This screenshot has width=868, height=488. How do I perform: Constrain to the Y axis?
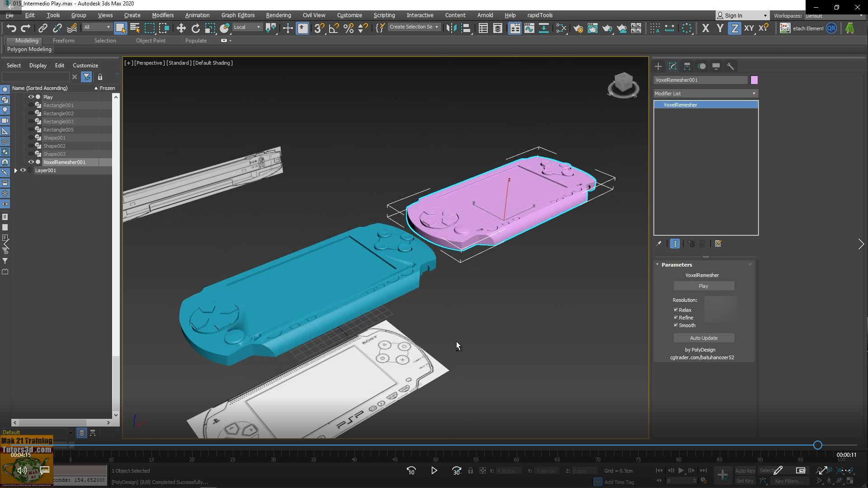[720, 28]
